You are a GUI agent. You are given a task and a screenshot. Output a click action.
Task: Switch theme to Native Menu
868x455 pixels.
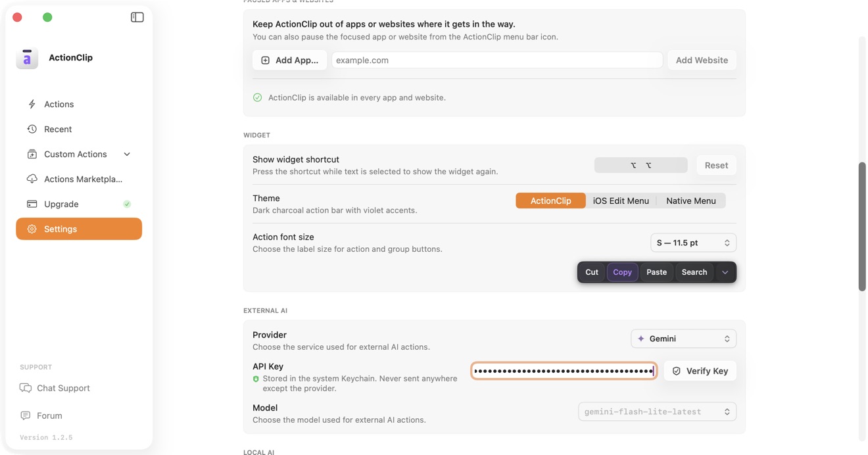[690, 201]
